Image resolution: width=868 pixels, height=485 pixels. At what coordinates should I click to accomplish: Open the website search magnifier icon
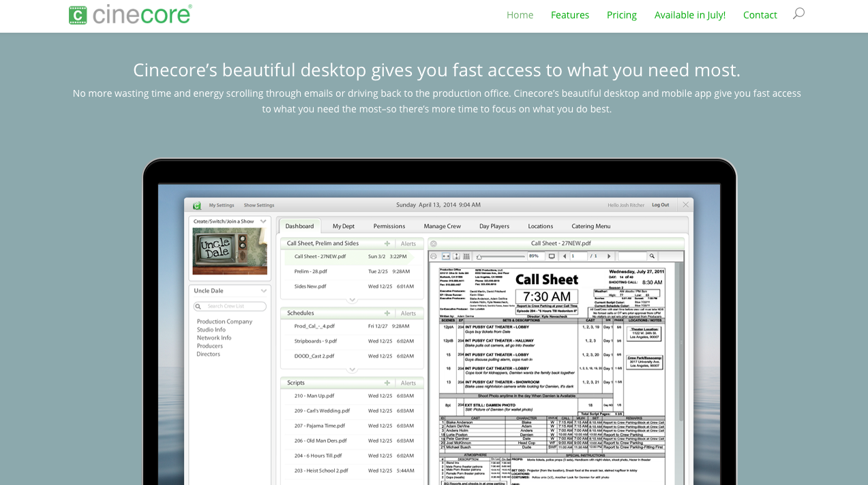point(798,14)
